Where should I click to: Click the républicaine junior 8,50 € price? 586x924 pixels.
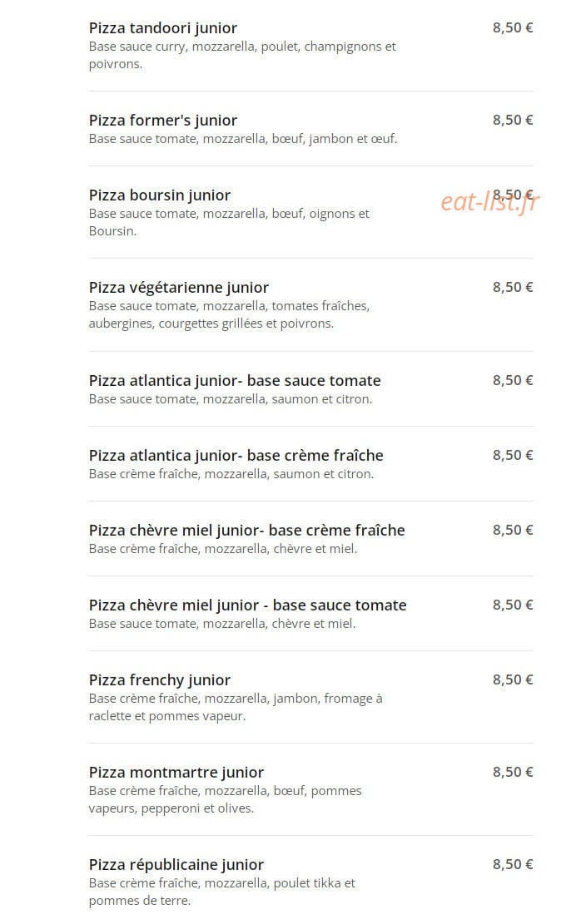513,864
